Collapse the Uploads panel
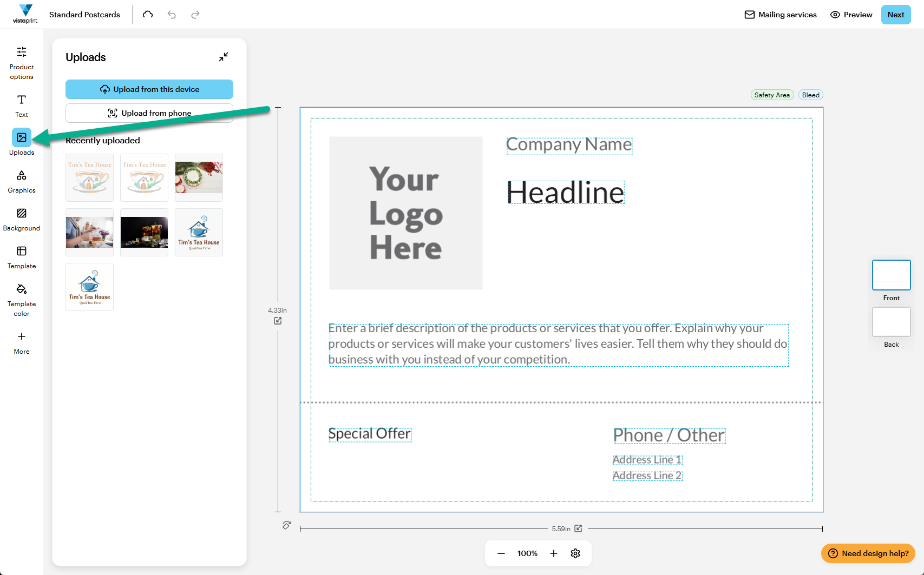Screen dimensions: 924x575 click(224, 57)
